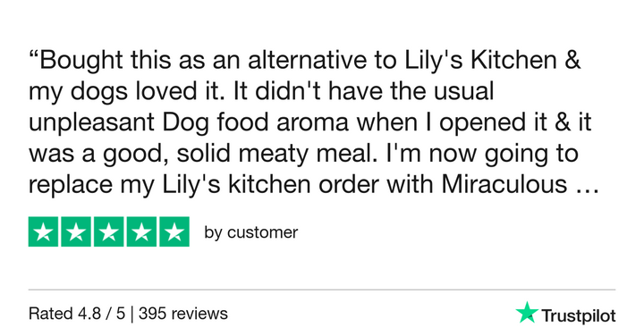Click the vertical bar separator before 395
Viewport: 644px width, 336px height.
[131, 315]
